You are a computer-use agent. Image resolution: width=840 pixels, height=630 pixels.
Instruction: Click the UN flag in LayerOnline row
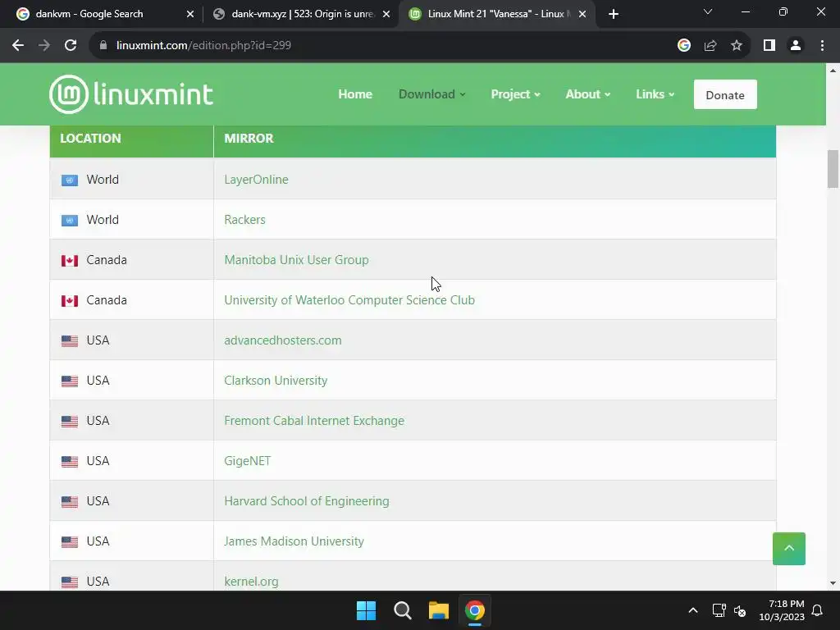tap(70, 180)
